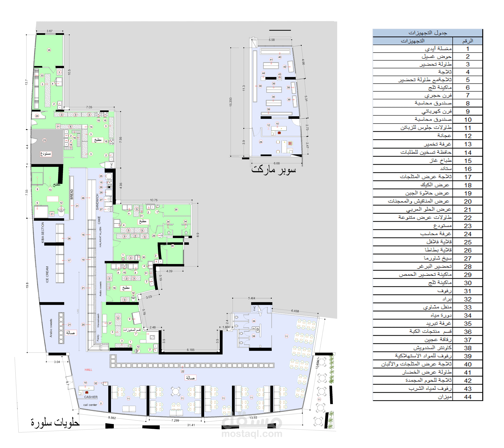This screenshot has width=504, height=448.
Task: Select the 'غرفة تبريد' table entry
Action: tap(439, 323)
